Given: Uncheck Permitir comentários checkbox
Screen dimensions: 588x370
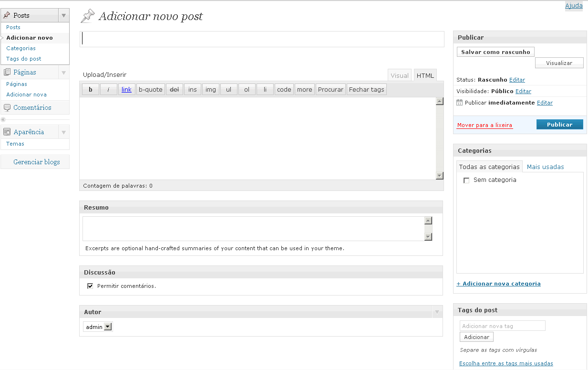Looking at the screenshot, I should tap(90, 286).
